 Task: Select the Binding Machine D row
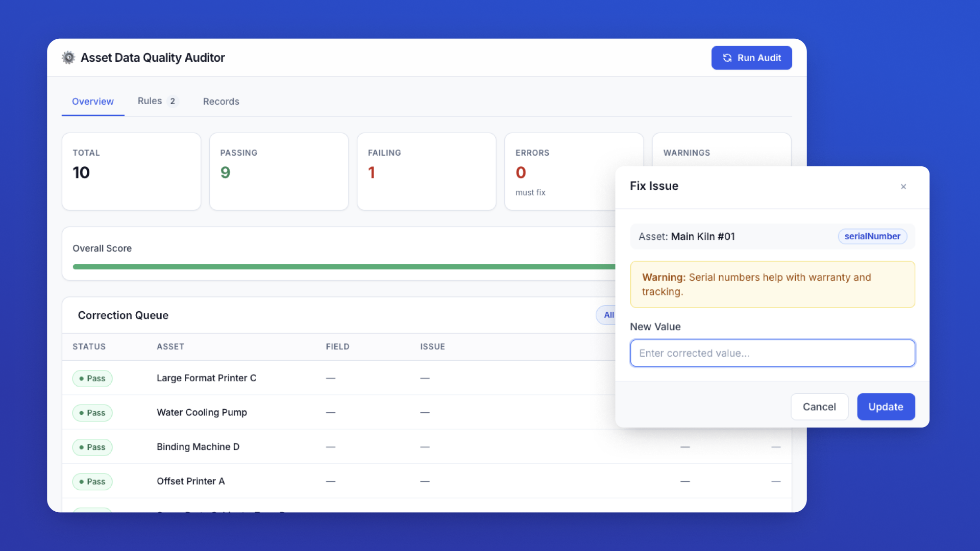(x=427, y=447)
